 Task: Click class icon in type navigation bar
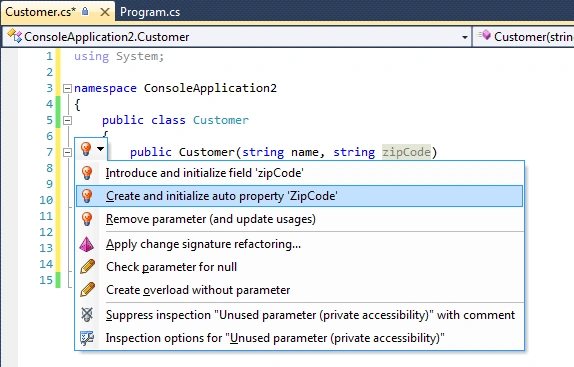(x=15, y=36)
